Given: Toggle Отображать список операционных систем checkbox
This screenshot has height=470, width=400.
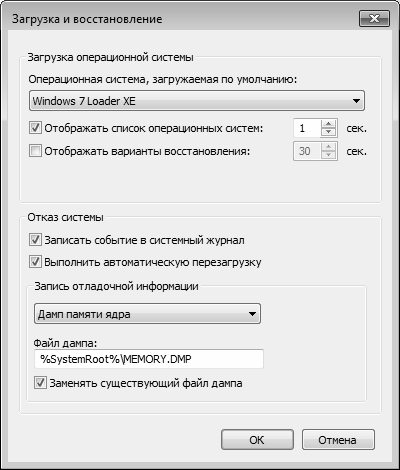Looking at the screenshot, I should coord(35,128).
